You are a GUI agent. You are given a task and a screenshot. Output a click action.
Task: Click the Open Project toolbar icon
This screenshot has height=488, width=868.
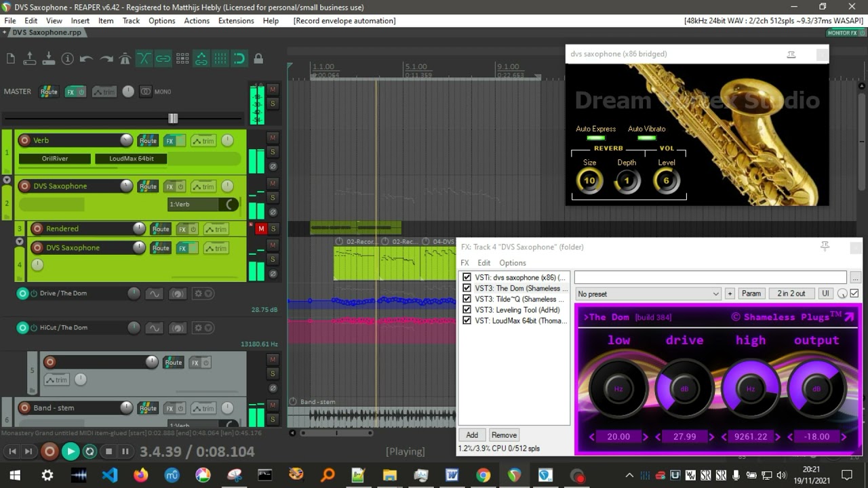coord(30,59)
